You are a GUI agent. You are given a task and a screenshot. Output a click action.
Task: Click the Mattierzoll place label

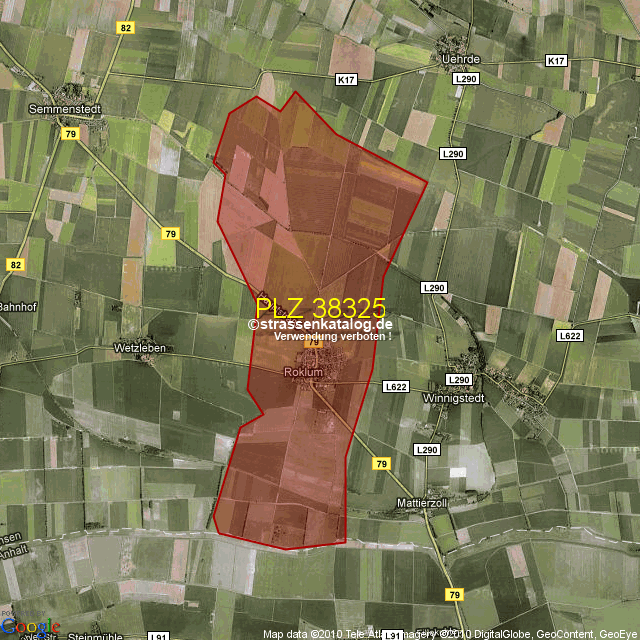point(422,503)
